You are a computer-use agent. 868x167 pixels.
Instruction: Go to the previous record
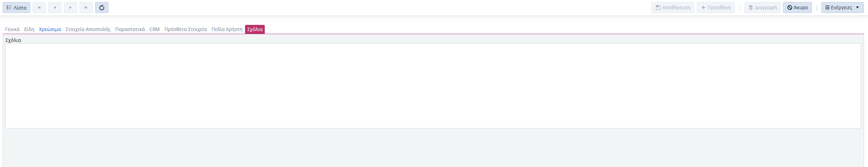tap(55, 7)
